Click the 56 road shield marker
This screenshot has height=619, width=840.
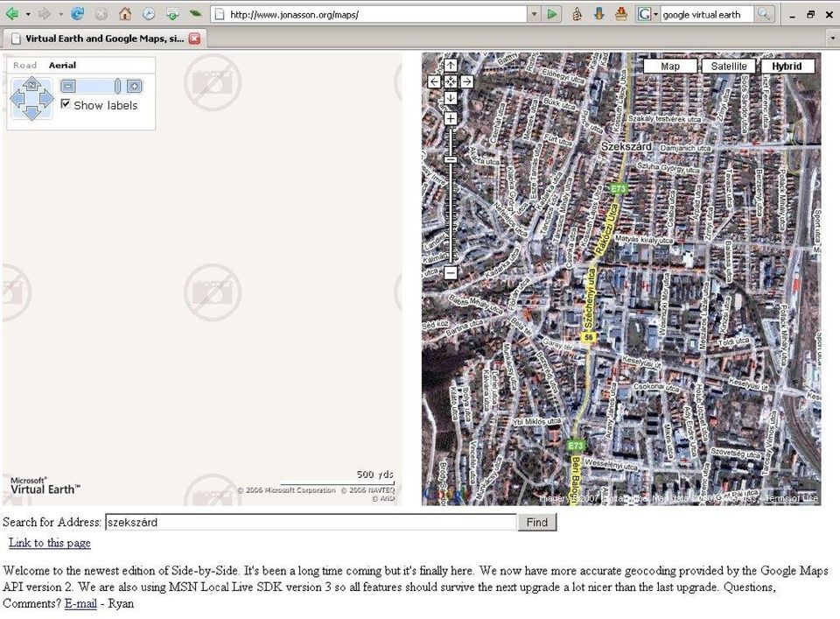(x=588, y=337)
